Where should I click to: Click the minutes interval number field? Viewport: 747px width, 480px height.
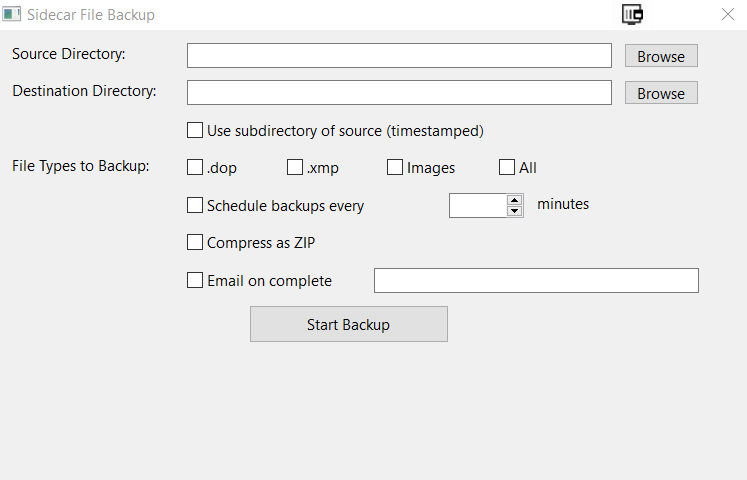pos(478,205)
